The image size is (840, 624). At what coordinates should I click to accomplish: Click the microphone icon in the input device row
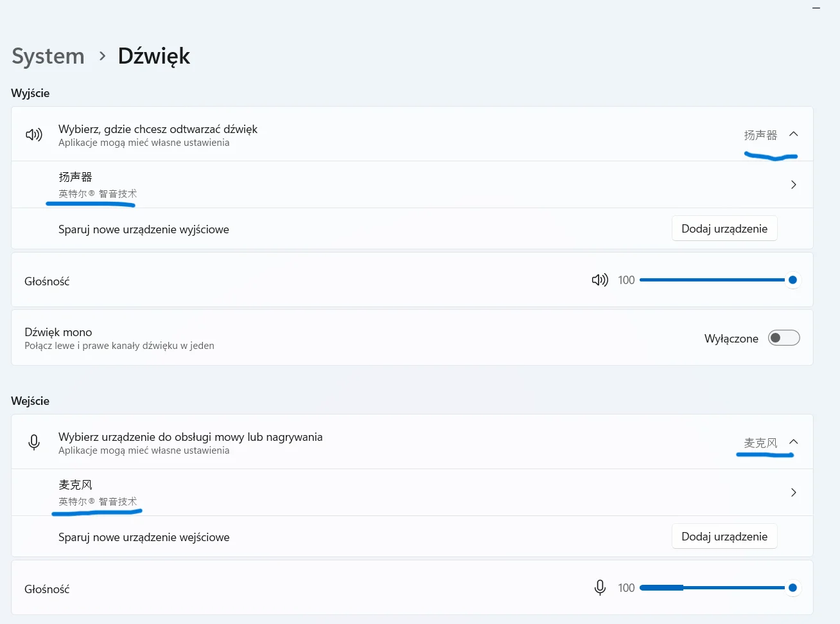coord(34,442)
